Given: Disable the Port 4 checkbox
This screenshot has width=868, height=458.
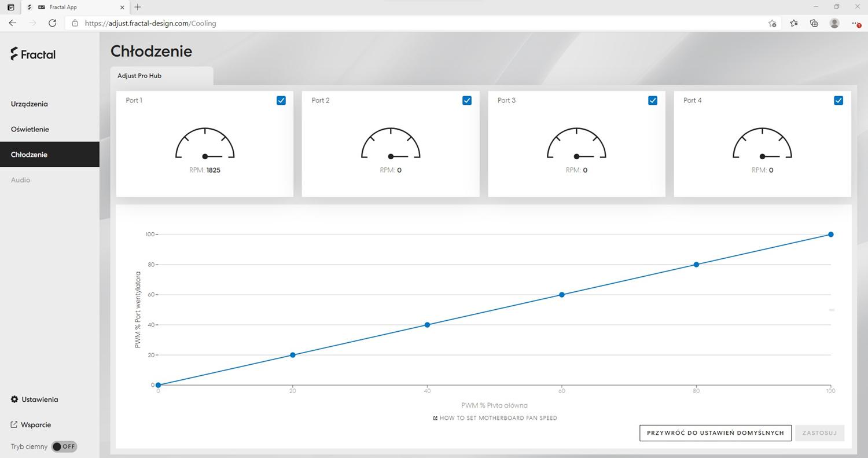Looking at the screenshot, I should coord(838,100).
